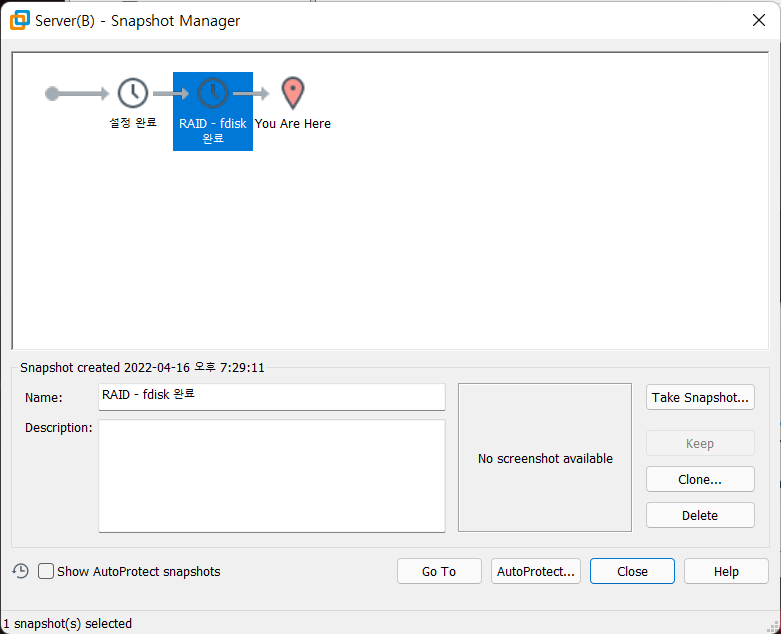This screenshot has width=781, height=634.
Task: Open the AutoProtect... settings
Action: tap(535, 571)
